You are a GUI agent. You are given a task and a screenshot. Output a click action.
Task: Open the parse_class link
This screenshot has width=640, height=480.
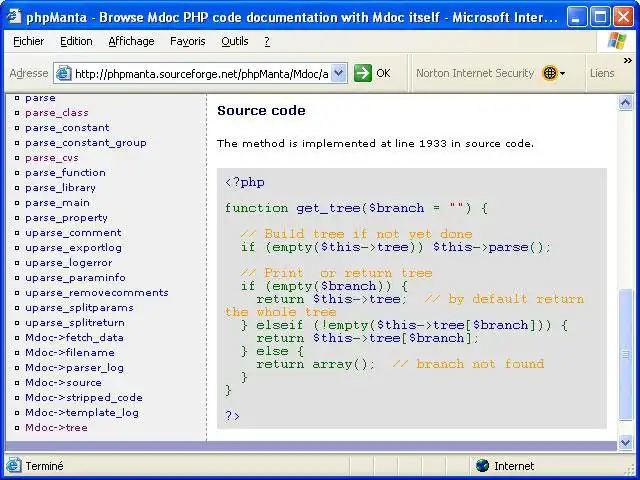click(57, 113)
